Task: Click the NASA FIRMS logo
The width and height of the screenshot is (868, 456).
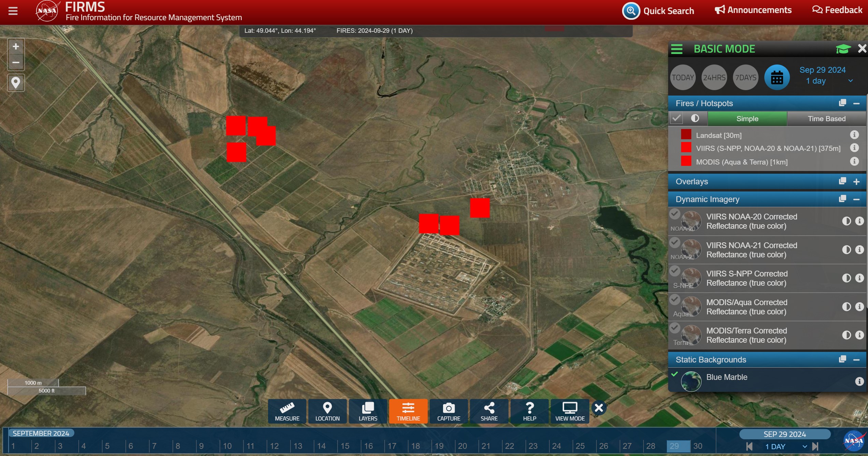Action: [48, 11]
